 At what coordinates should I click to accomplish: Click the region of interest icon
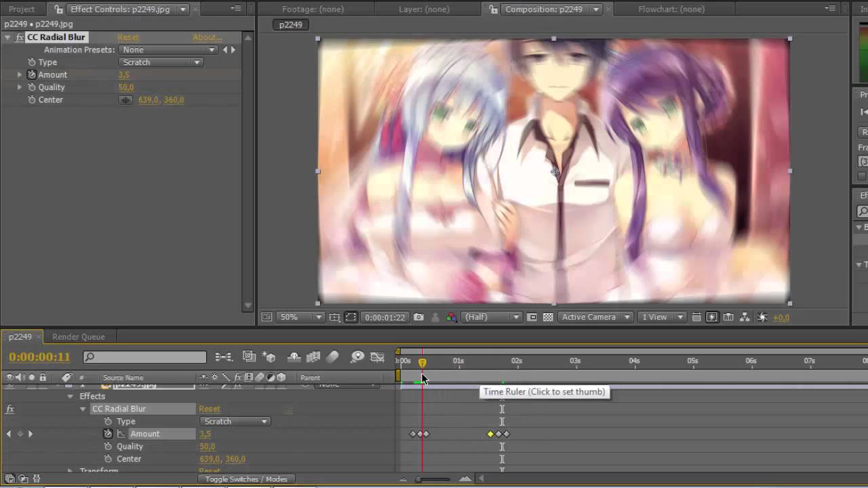[x=532, y=317]
